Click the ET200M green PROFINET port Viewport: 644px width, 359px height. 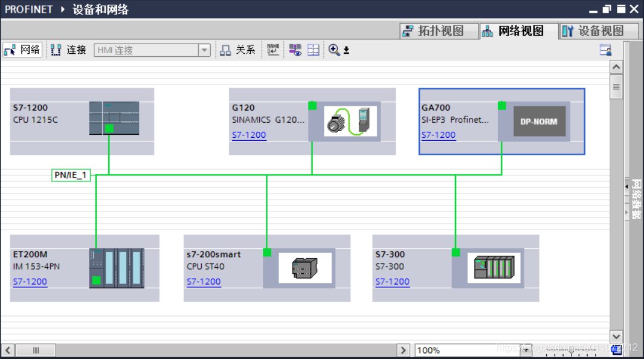[x=97, y=280]
